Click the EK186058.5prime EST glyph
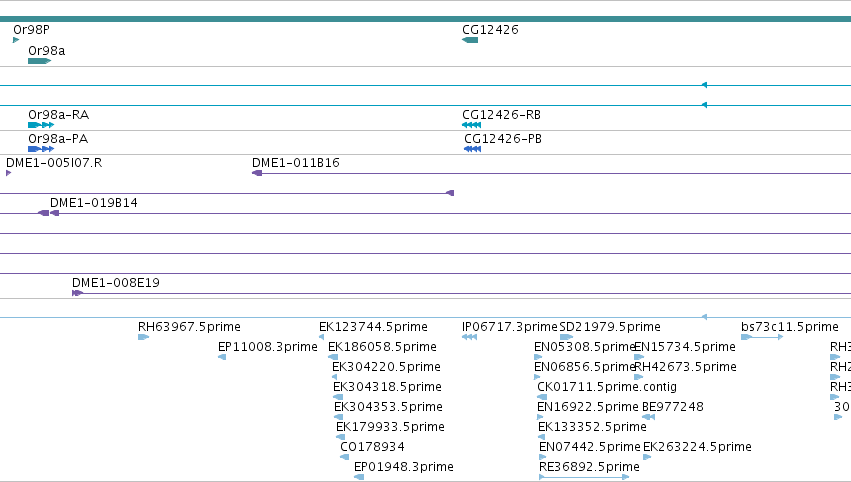The image size is (851, 482). point(333,357)
